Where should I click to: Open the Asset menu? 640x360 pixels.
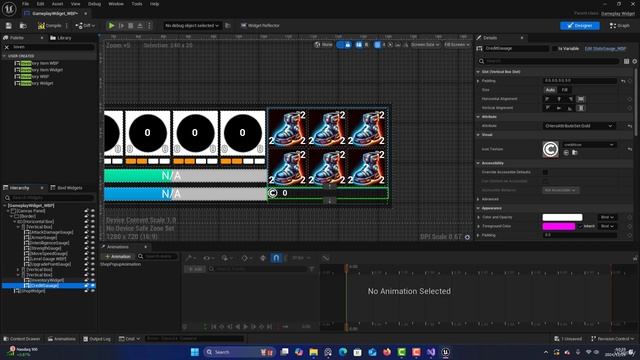click(x=57, y=4)
